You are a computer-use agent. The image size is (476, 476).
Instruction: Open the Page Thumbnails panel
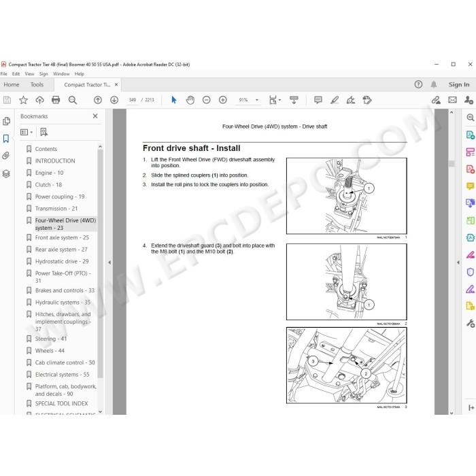6,121
